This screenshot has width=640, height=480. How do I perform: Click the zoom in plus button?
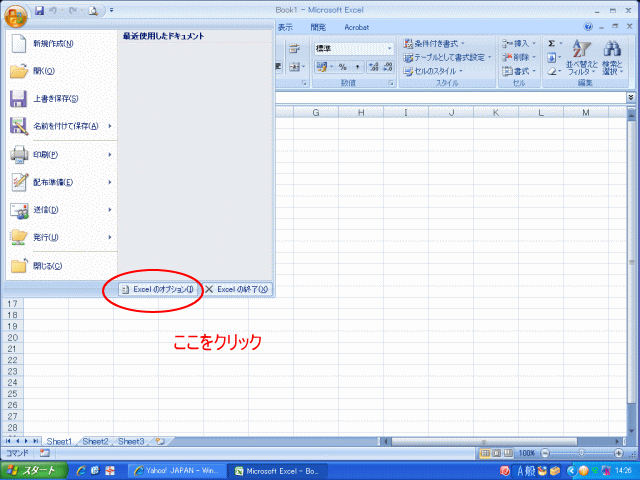click(x=618, y=453)
